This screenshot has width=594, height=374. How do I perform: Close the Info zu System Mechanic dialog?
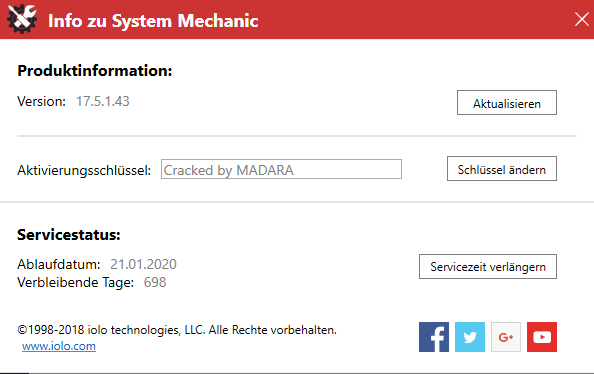[x=581, y=19]
